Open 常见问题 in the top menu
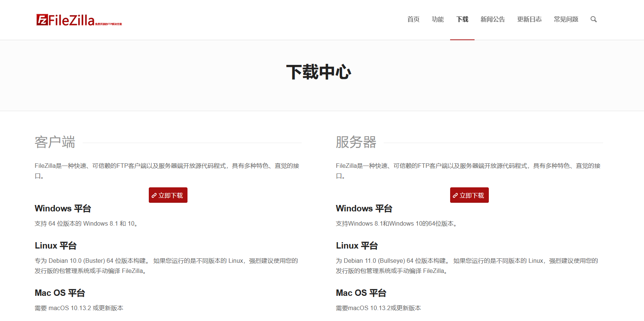 click(566, 19)
